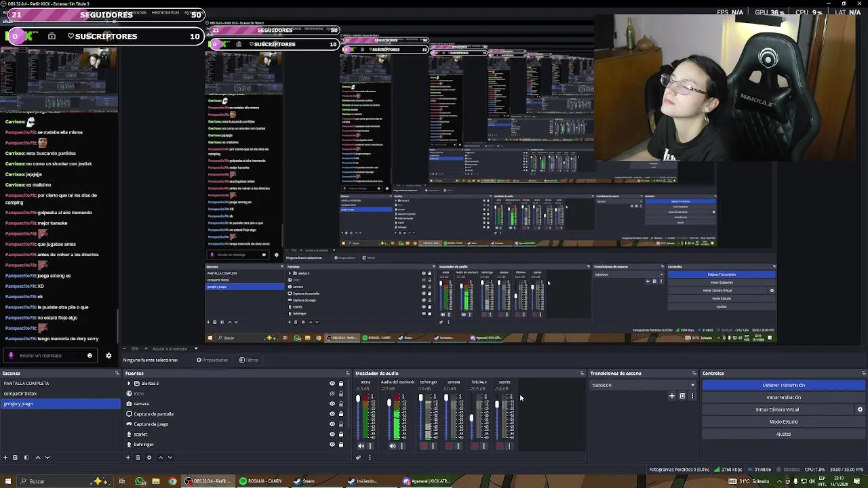Toggle visibility of scarlet source
Image resolution: width=868 pixels, height=488 pixels.
tap(332, 434)
